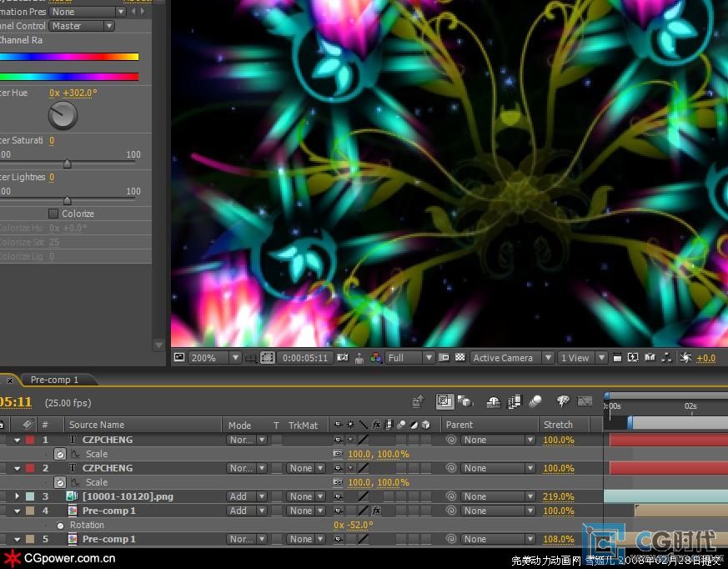
Task: Toggle shy switch on [10001-10120].png layer
Action: tap(338, 496)
